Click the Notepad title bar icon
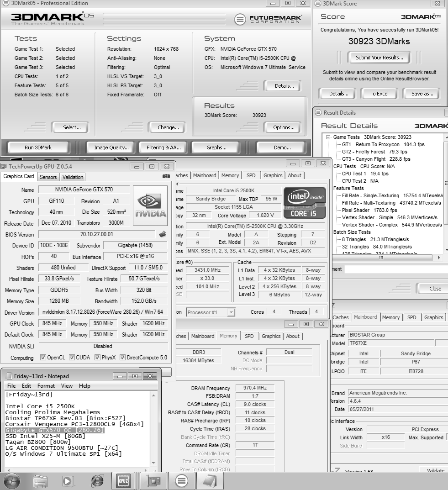Viewport: 448px width, 490px height. [x=9, y=376]
